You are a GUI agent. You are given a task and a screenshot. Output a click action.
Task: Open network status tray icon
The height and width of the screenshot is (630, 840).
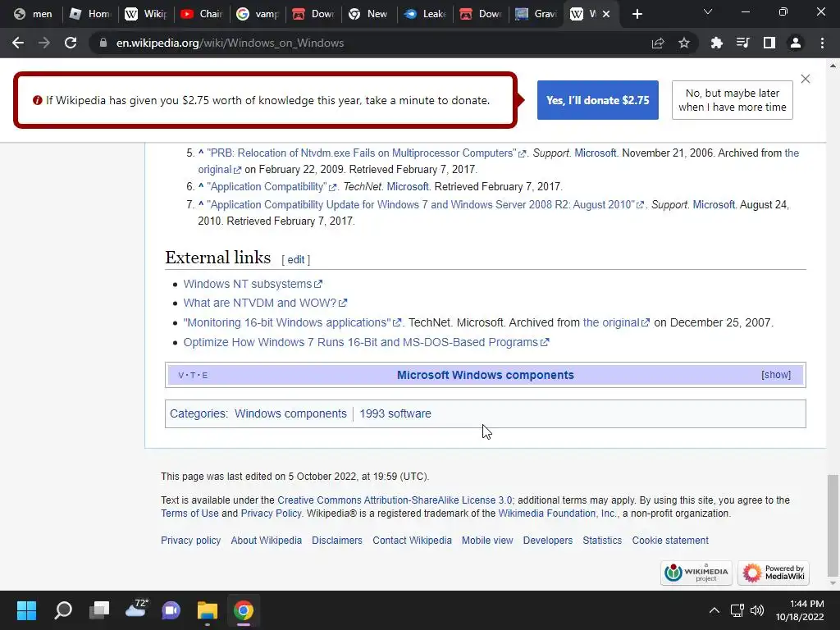[737, 610]
